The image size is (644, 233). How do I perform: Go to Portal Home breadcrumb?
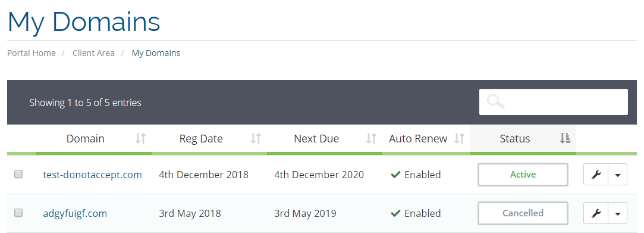click(x=31, y=53)
